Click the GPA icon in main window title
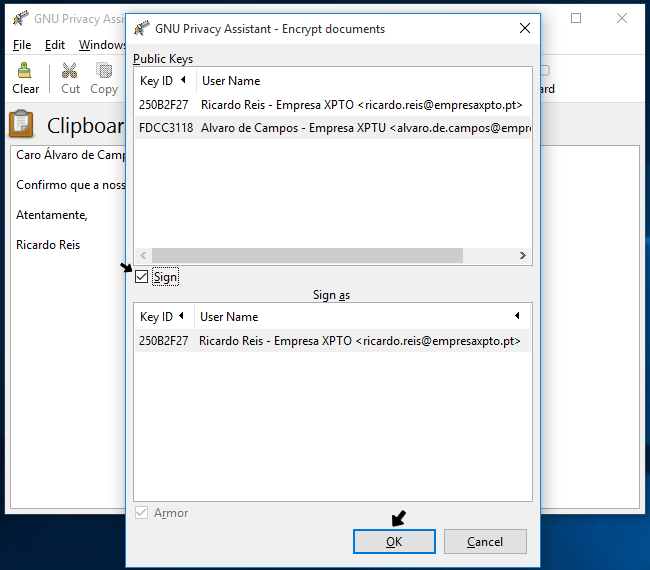Screen dimensions: 650x570 [20, 18]
